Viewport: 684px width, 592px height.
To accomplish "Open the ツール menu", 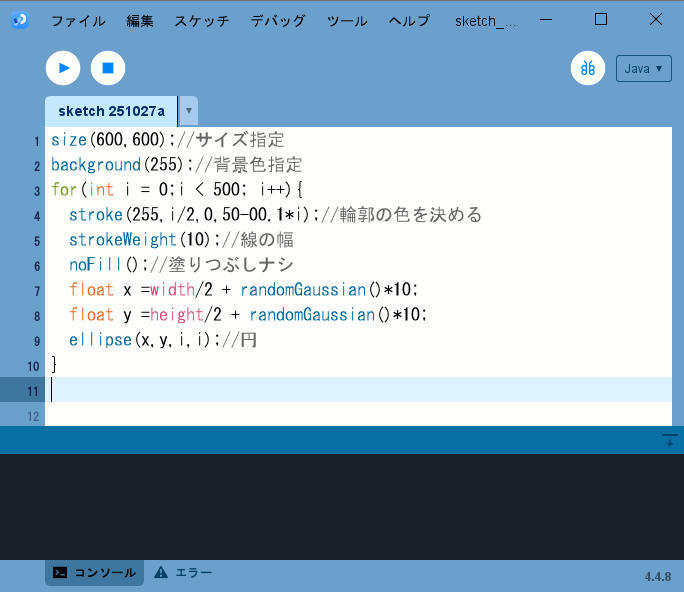I will click(347, 21).
